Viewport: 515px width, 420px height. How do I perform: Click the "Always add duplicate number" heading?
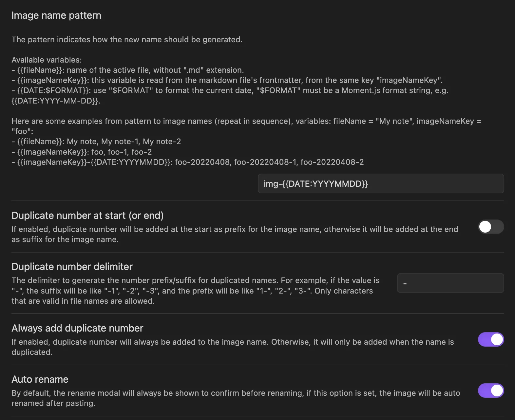[x=77, y=328]
